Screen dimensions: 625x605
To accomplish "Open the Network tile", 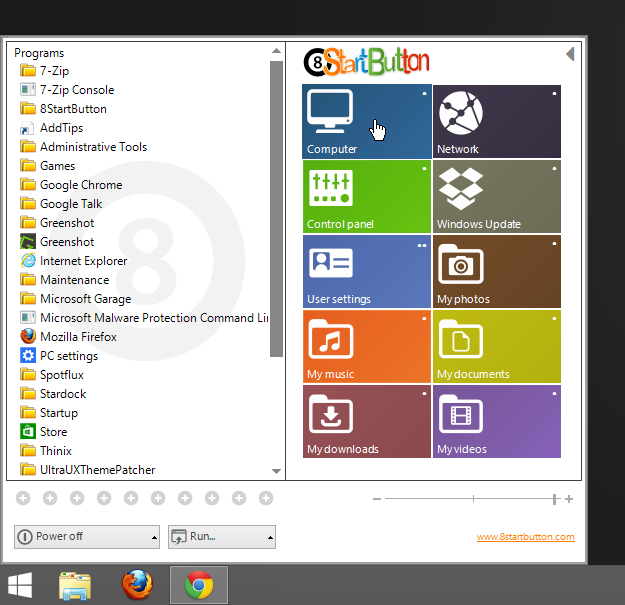I will (497, 121).
